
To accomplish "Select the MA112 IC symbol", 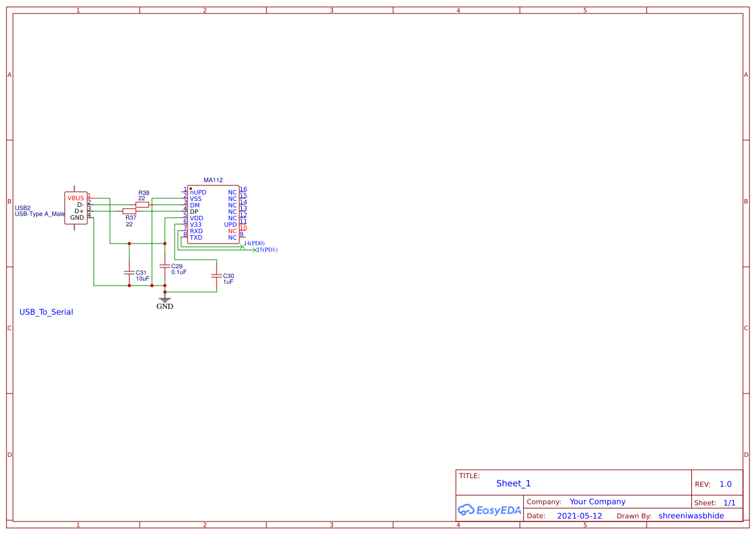I will point(212,213).
